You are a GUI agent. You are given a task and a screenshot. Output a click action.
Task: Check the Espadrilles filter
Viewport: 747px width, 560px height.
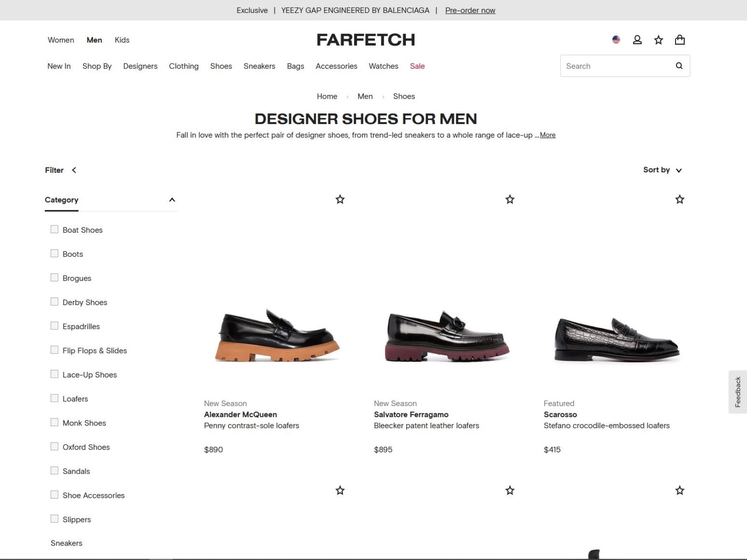click(54, 326)
